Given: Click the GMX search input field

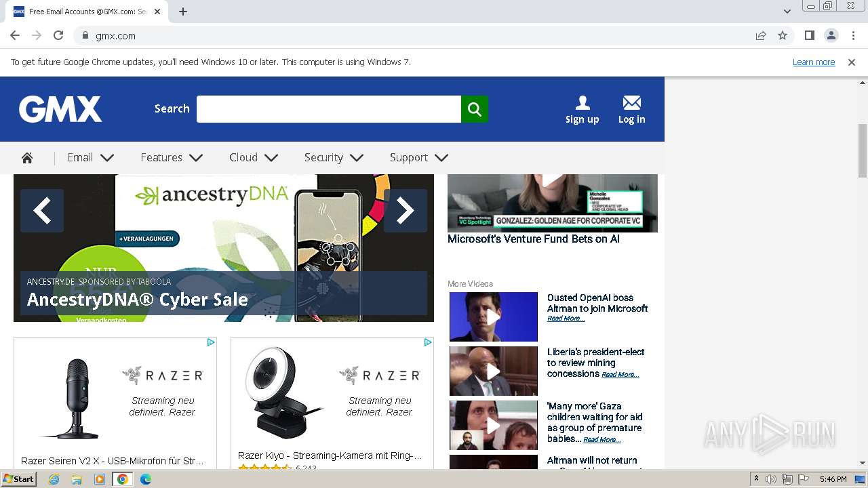Looking at the screenshot, I should [329, 109].
